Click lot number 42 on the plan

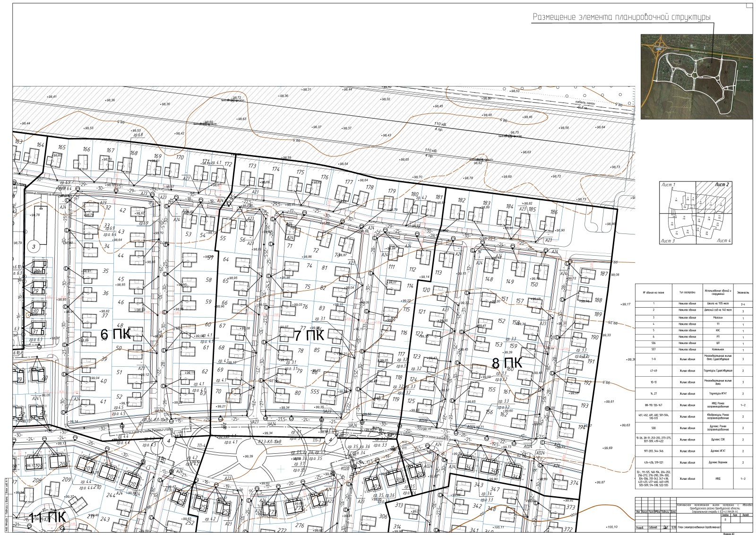click(x=123, y=210)
